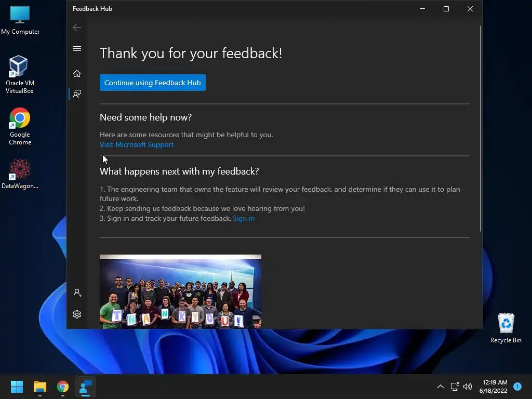Open the Visit Microsoft Support link
Viewport: 532px width, 399px height.
tap(137, 144)
